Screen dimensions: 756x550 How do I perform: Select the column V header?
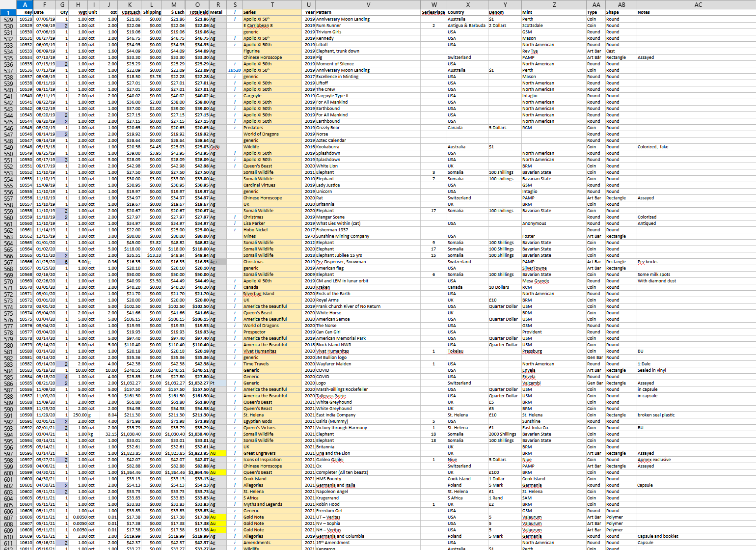click(x=368, y=4)
